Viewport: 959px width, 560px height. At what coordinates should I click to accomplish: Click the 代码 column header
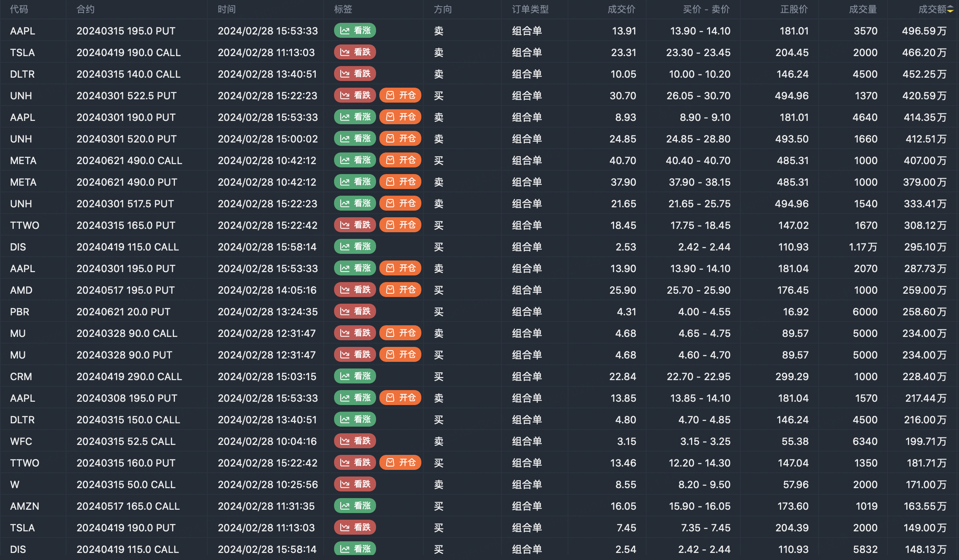pyautogui.click(x=19, y=10)
